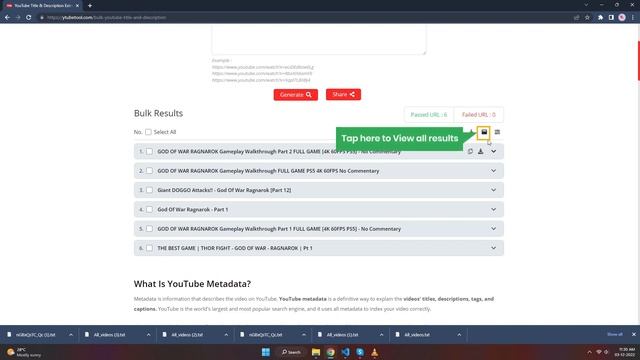Screen dimensions: 640x360
Task: Open the Chrome three-dot menu
Action: pyautogui.click(x=633, y=18)
